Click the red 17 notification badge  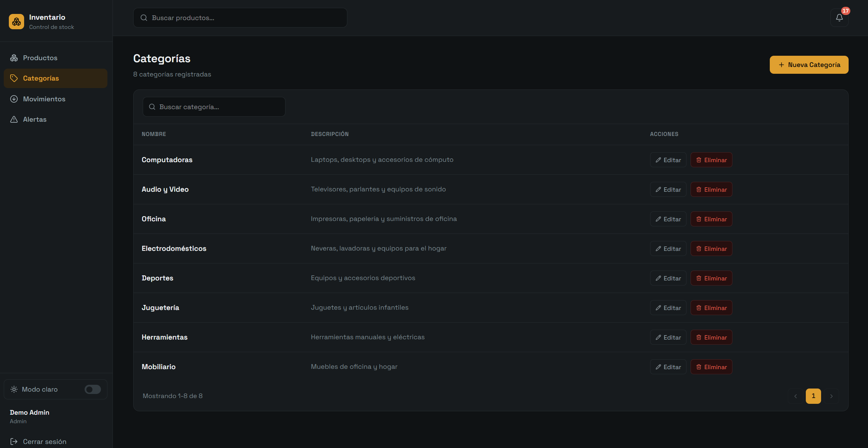click(x=846, y=11)
